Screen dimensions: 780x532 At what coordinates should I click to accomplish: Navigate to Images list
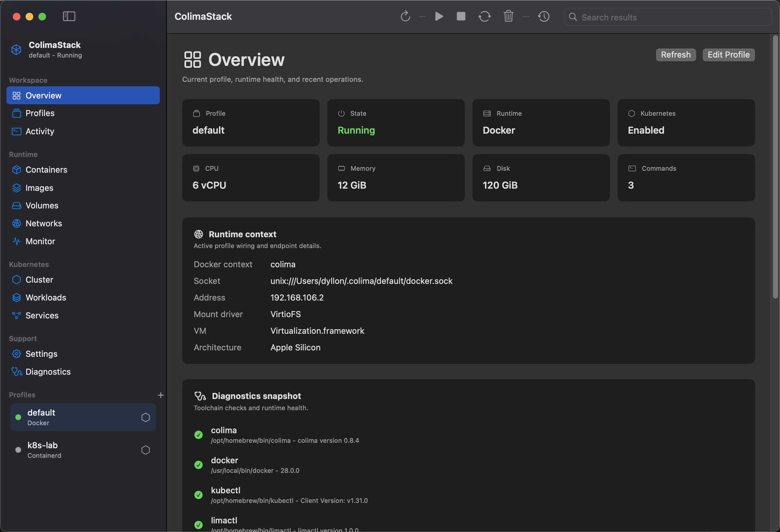click(x=83, y=188)
